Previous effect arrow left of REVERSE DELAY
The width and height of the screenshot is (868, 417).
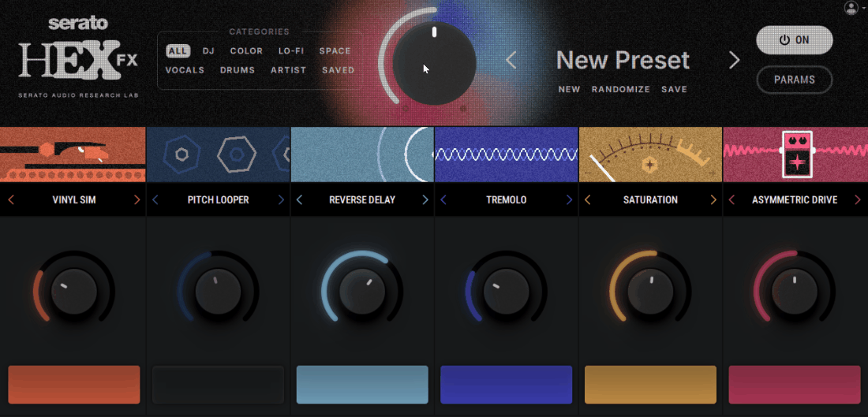click(300, 199)
